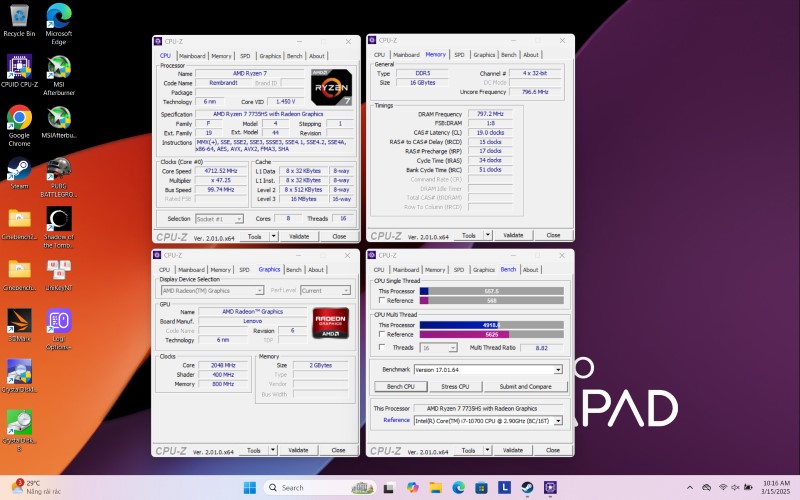The width and height of the screenshot is (800, 500).
Task: Click the Radeon Graphics logo in Graphics window
Action: pyautogui.click(x=331, y=323)
